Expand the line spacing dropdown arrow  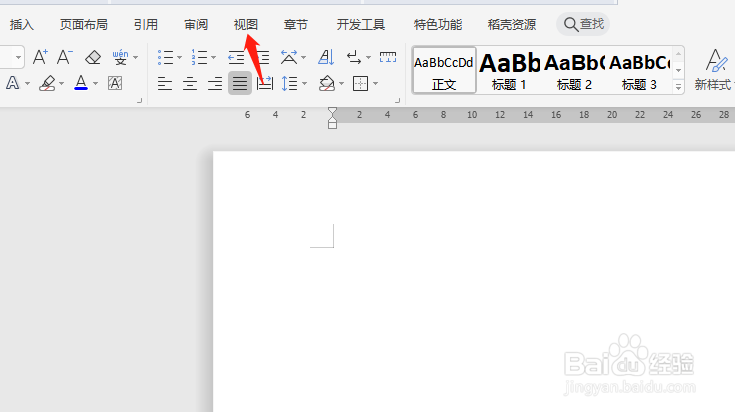pos(304,84)
